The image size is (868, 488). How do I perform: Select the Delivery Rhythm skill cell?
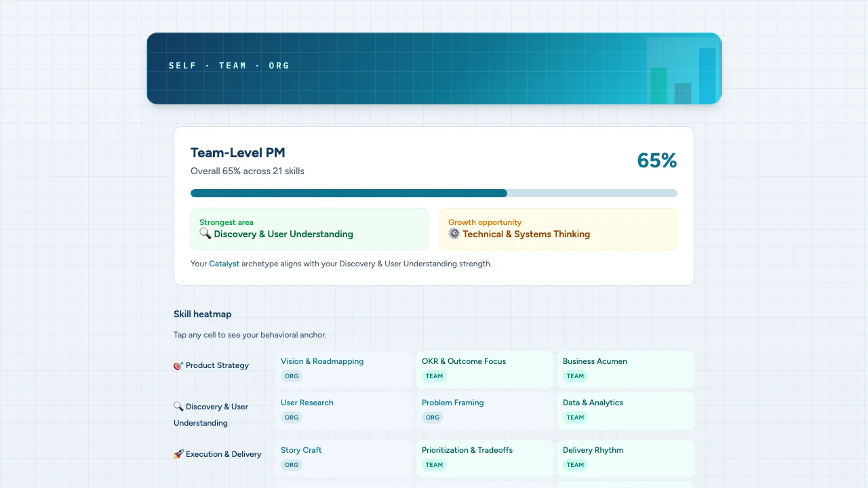pos(626,458)
